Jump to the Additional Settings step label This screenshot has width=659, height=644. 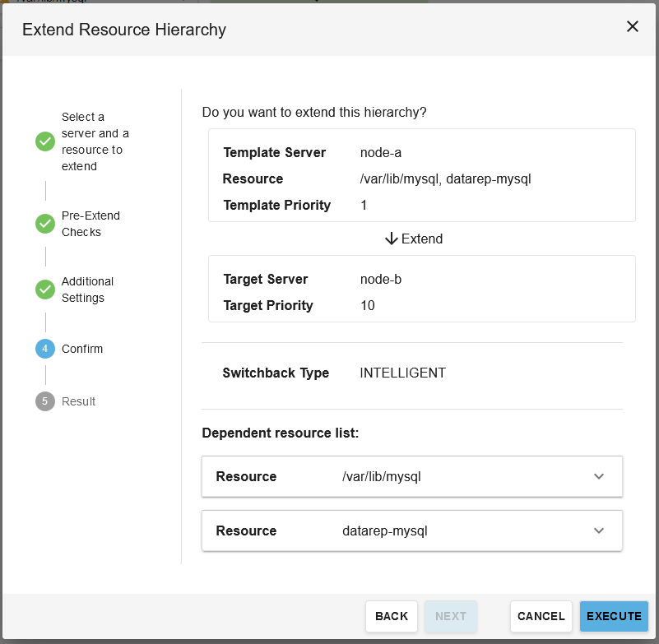(87, 290)
